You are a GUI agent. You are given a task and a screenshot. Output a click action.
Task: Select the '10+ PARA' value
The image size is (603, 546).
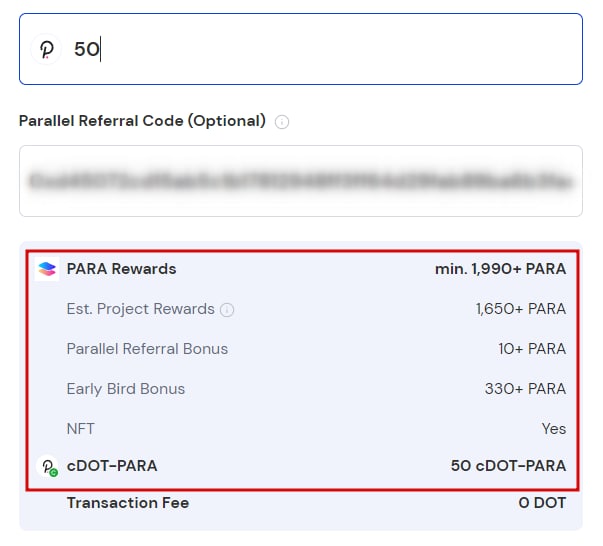pos(532,349)
